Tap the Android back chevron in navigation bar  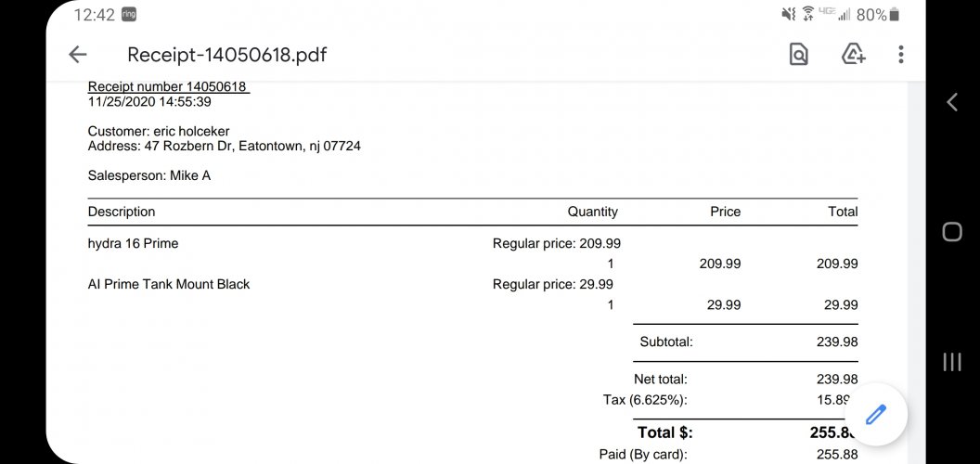point(952,102)
